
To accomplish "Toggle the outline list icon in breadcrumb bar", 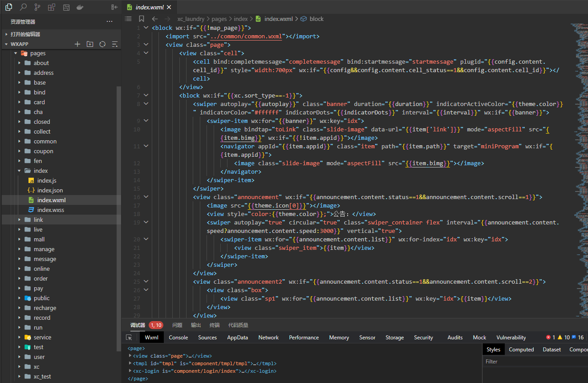I will tap(128, 19).
